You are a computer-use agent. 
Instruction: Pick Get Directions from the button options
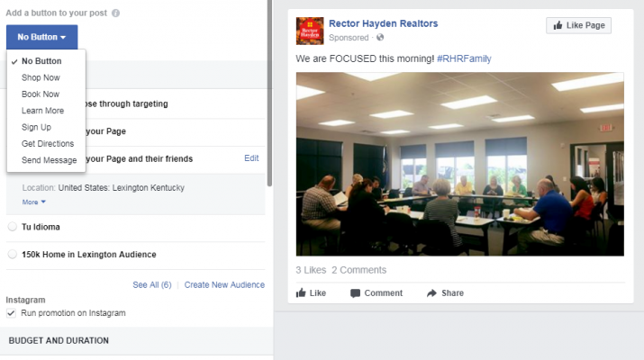coord(48,144)
